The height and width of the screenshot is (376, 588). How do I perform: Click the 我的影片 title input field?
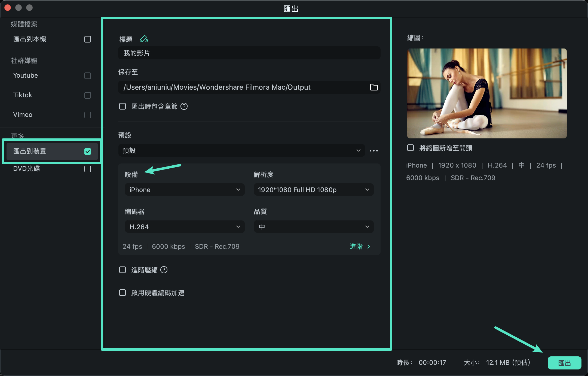249,53
